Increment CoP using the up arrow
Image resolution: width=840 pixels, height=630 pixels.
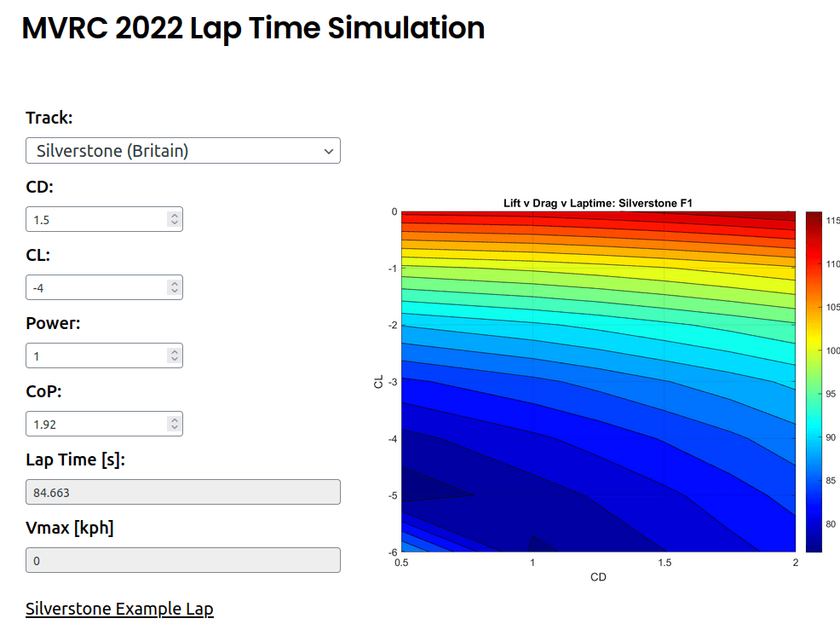click(x=174, y=418)
